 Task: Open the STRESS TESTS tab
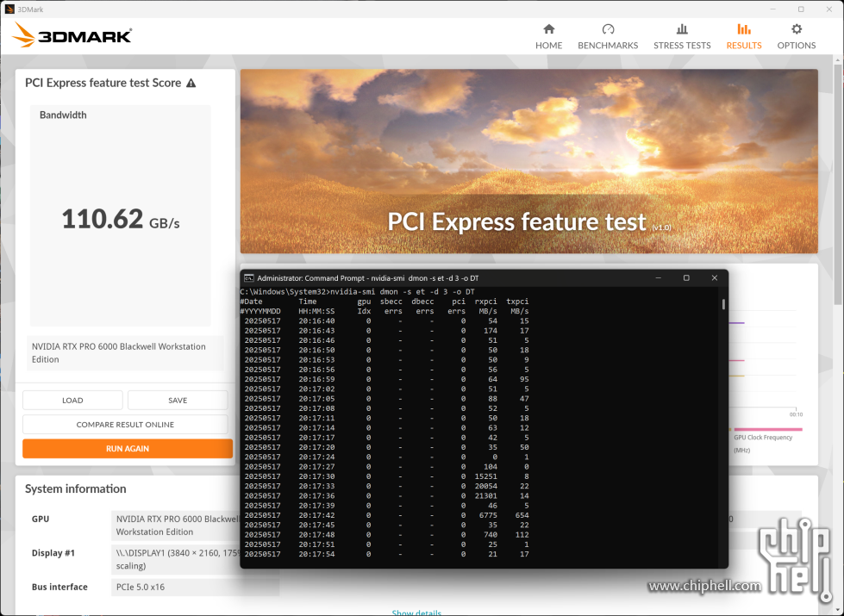tap(682, 36)
